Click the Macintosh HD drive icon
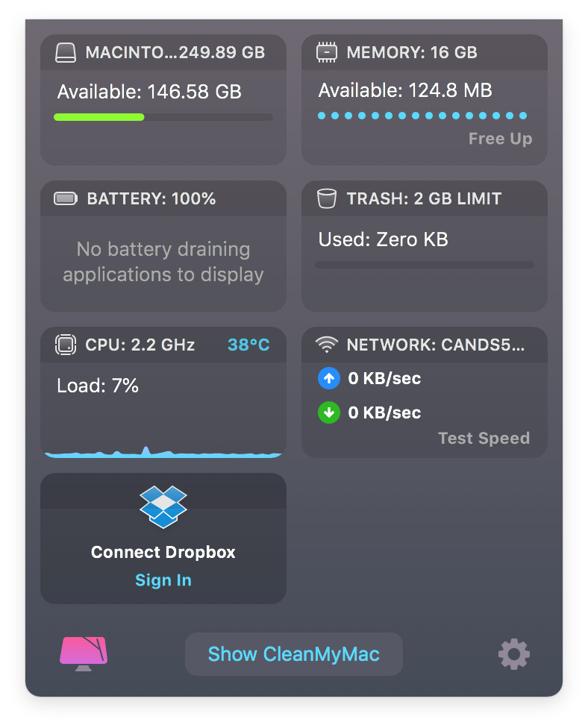 click(x=66, y=52)
